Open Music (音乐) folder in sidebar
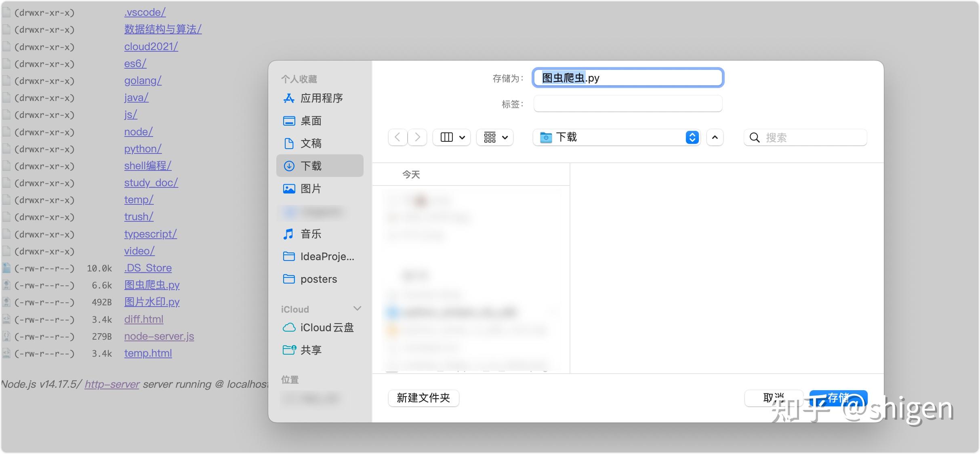The height and width of the screenshot is (454, 980). click(311, 234)
